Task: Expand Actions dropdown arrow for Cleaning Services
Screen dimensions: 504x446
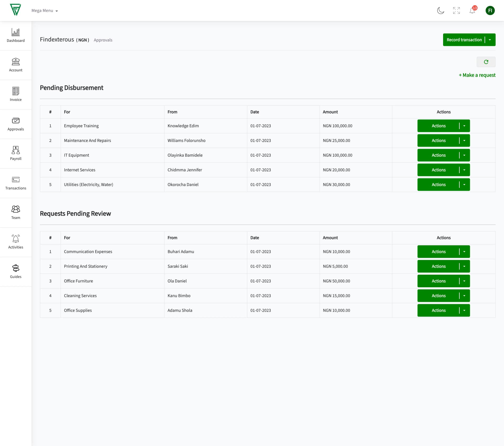Action: coord(464,296)
